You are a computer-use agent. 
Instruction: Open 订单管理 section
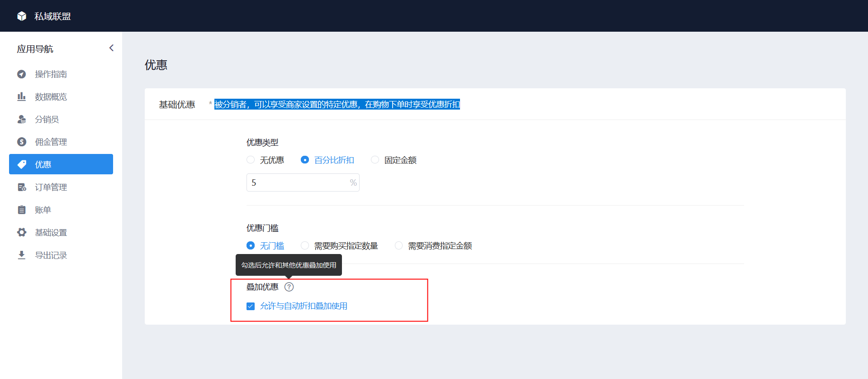pyautogui.click(x=61, y=187)
